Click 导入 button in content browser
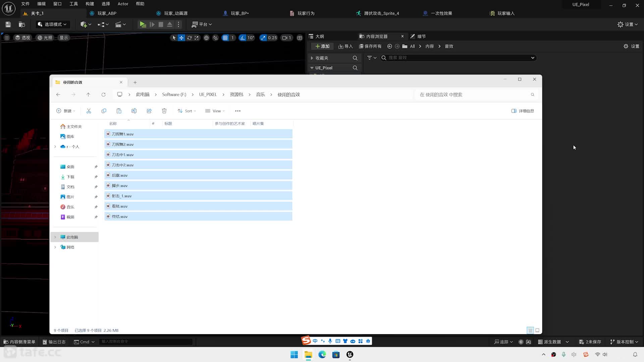Viewport: 644px width, 362px height. coord(346,46)
